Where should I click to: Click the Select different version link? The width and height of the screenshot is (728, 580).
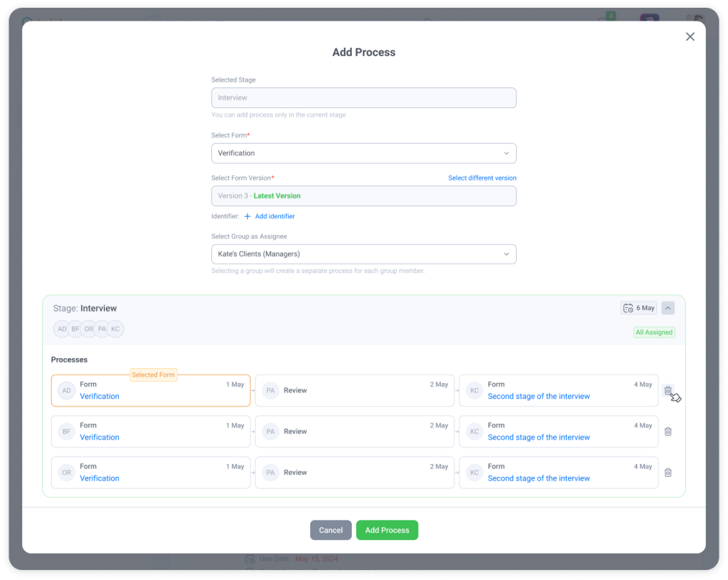(x=482, y=178)
